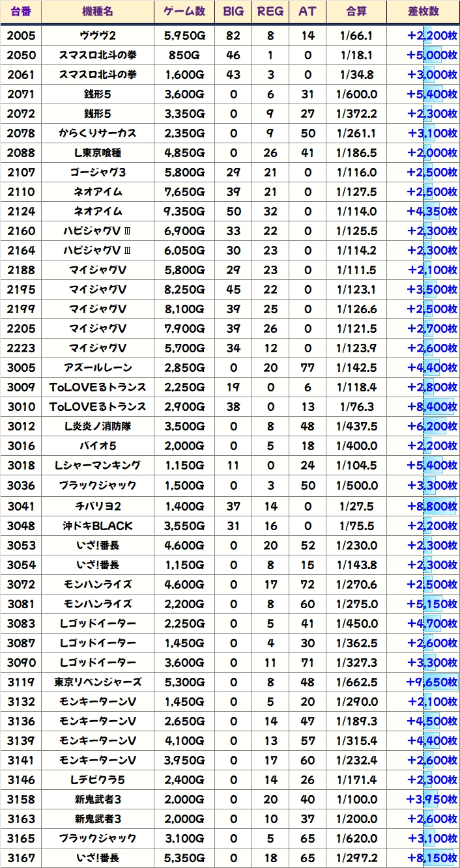
Task: Click the 台番 column header
Action: click(21, 12)
